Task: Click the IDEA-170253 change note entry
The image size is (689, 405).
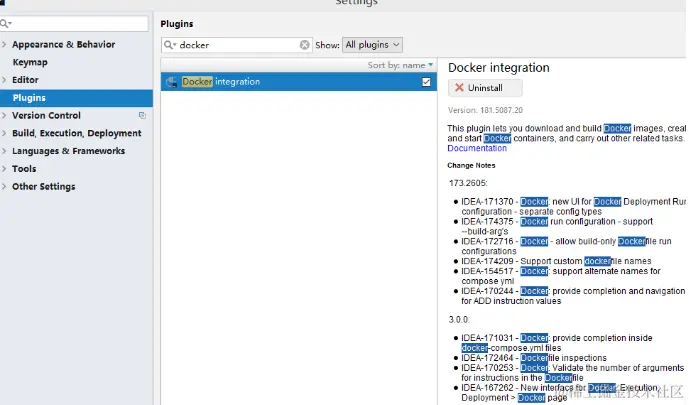Action: 573,373
